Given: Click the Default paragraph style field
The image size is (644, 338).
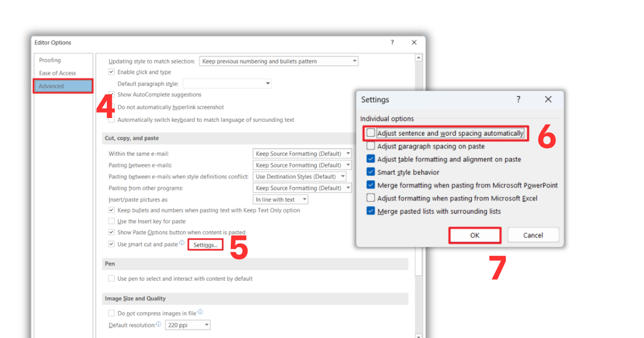Looking at the screenshot, I should (x=227, y=84).
